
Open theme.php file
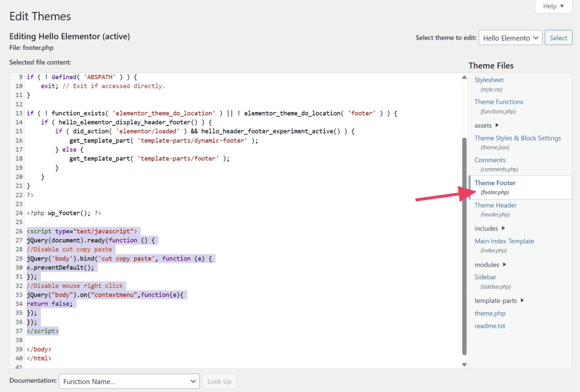click(x=490, y=313)
